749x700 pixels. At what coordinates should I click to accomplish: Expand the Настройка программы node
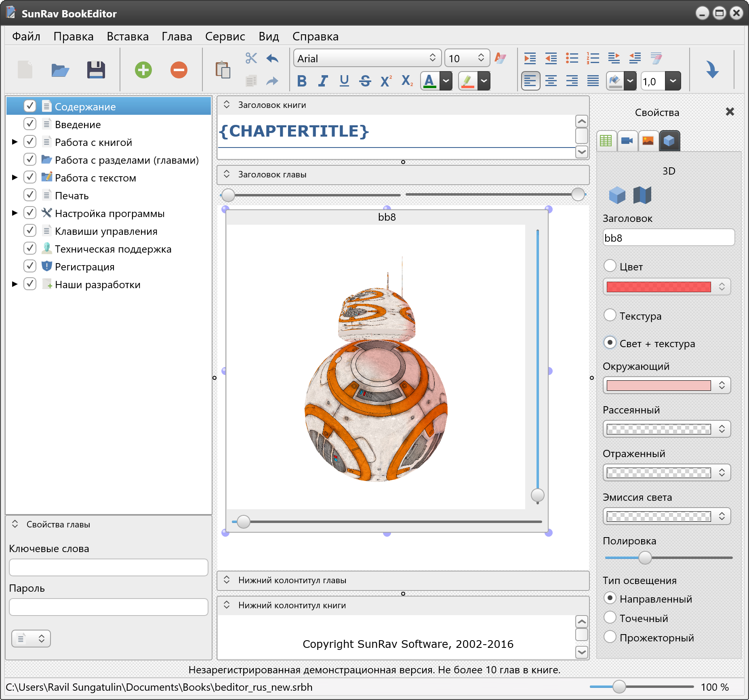coord(15,213)
